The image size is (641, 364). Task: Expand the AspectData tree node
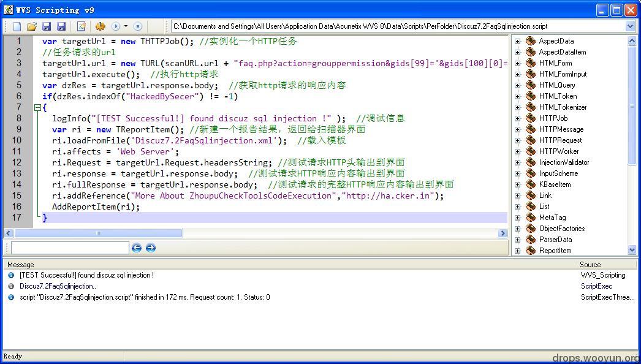[x=518, y=41]
